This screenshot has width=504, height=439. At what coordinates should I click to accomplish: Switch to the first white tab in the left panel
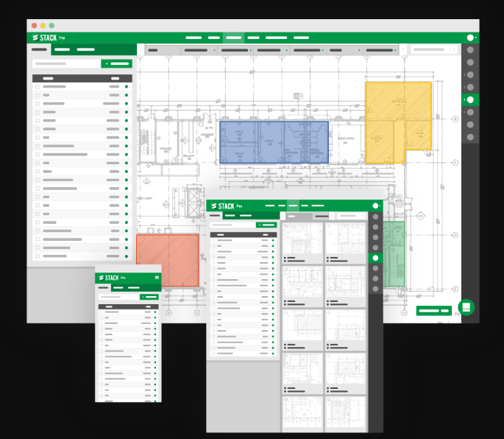click(x=39, y=49)
